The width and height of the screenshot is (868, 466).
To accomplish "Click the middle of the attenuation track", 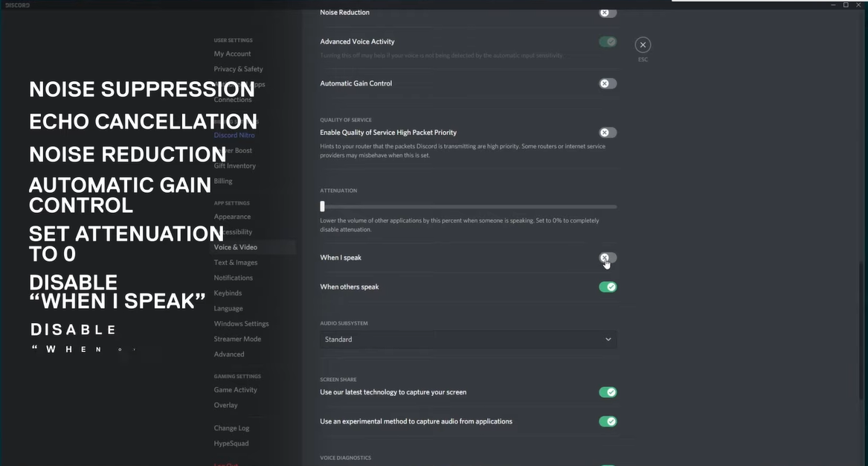I will coord(469,207).
